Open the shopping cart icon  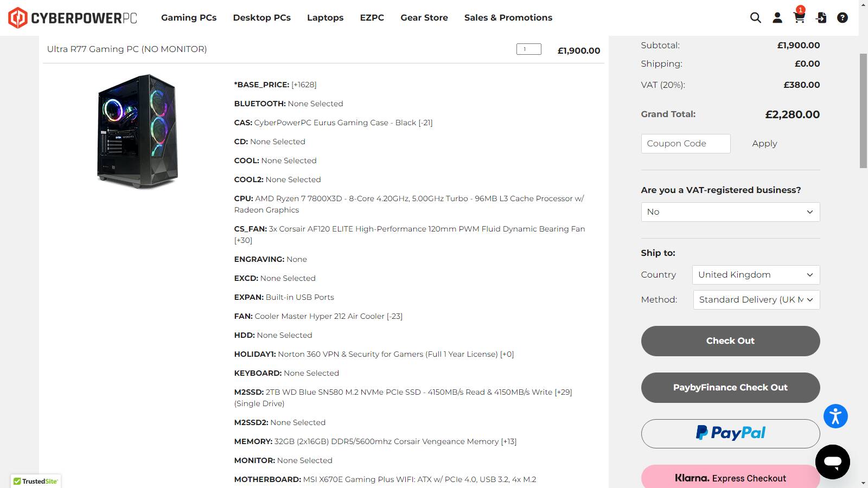click(799, 18)
